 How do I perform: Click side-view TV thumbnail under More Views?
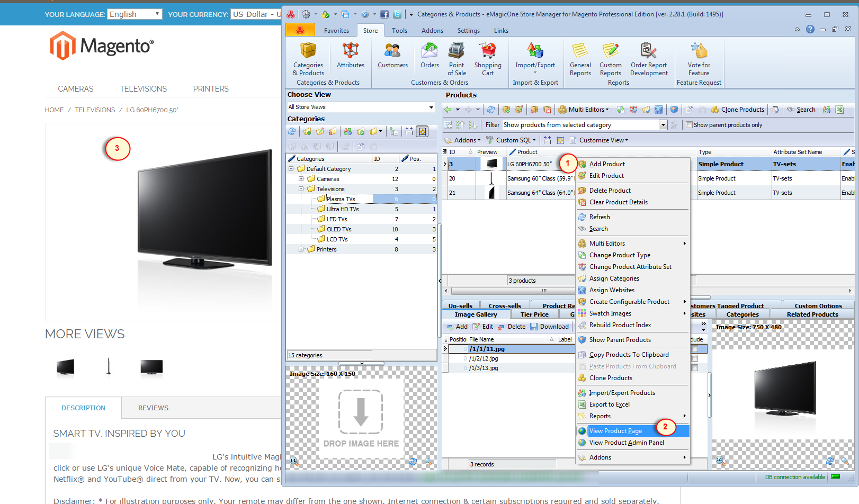click(109, 366)
